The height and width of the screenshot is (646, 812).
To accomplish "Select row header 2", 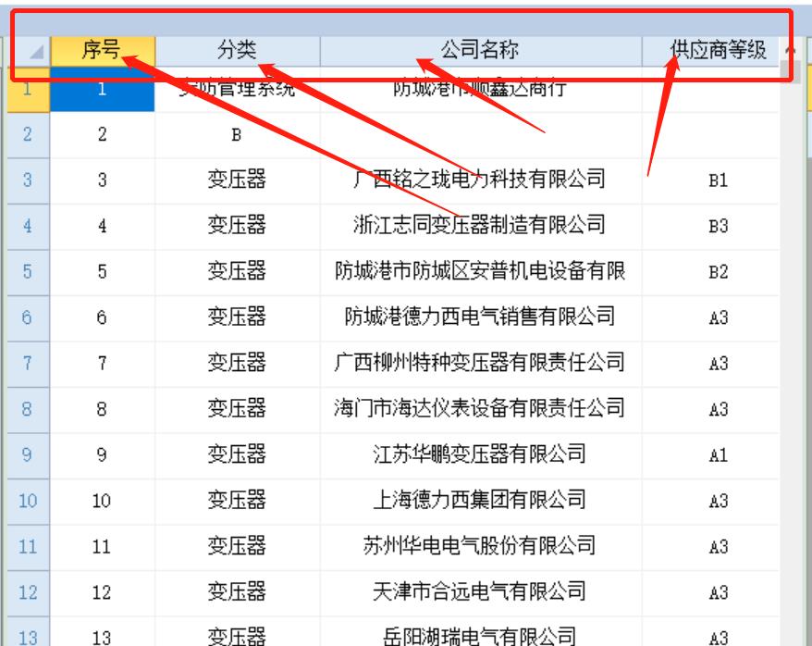I will click(x=28, y=135).
